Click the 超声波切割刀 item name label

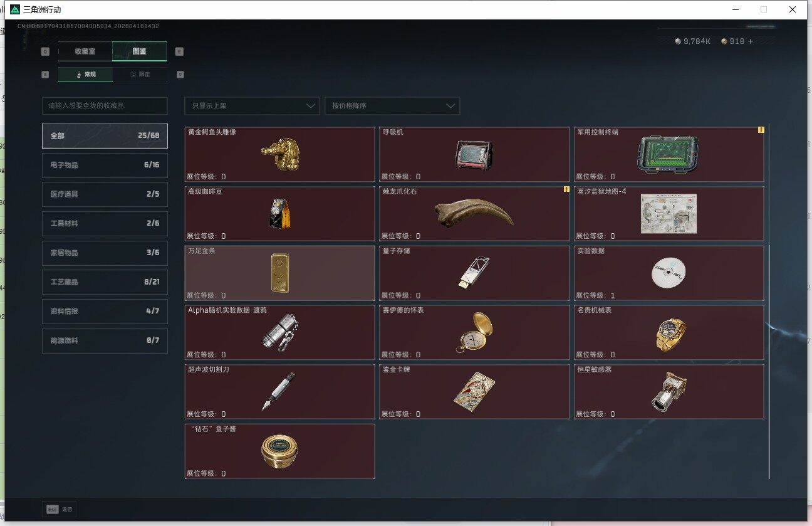point(209,369)
